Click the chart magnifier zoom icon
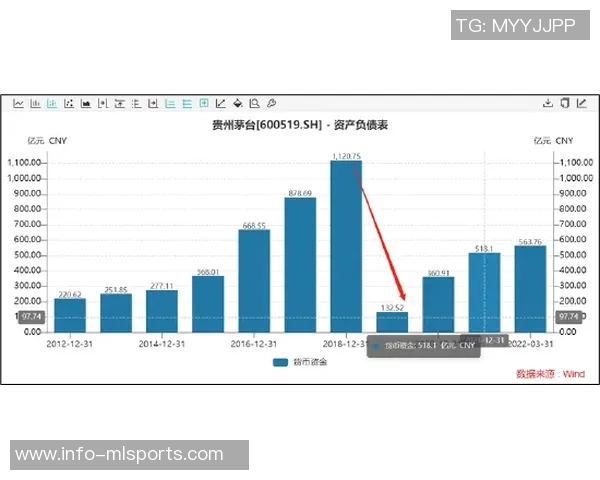 254,103
